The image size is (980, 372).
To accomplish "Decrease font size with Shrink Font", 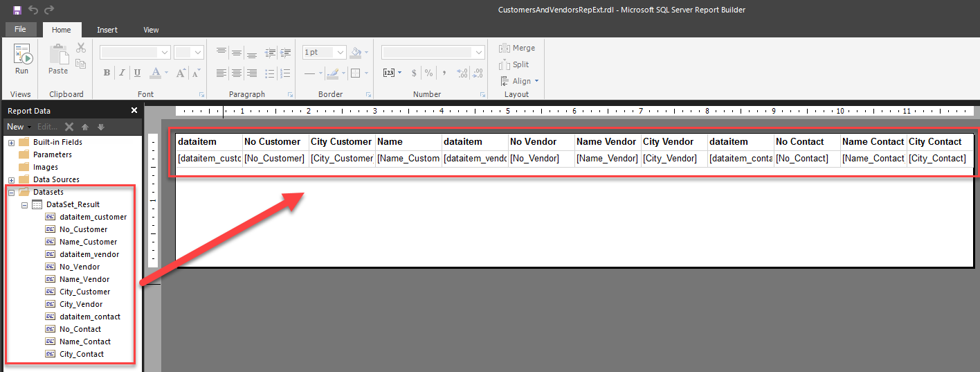I will click(196, 73).
